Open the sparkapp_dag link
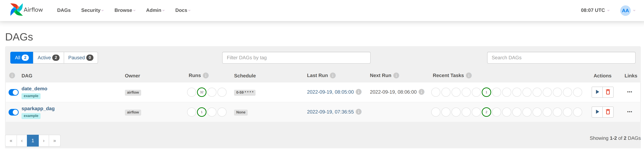The width and height of the screenshot is (644, 164). tap(38, 109)
